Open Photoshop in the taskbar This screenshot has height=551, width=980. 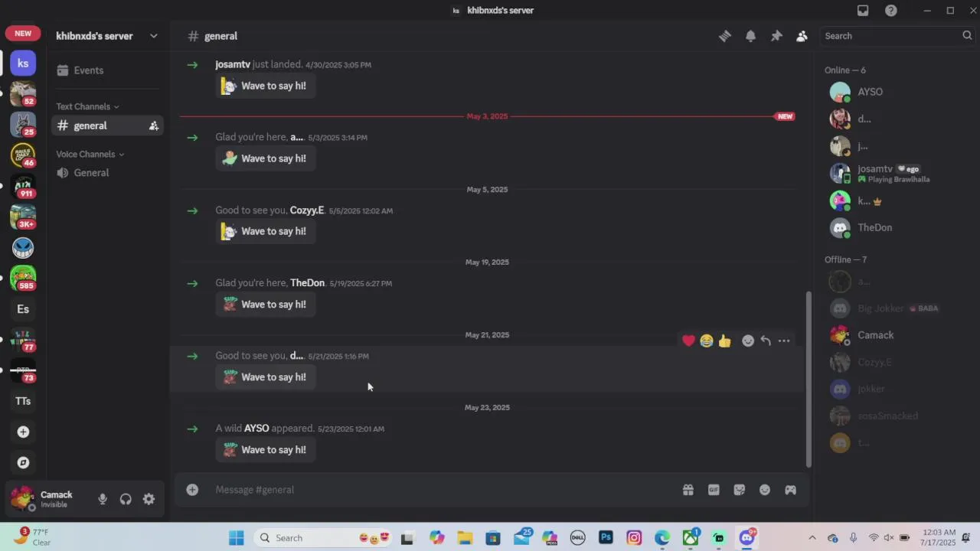click(606, 538)
